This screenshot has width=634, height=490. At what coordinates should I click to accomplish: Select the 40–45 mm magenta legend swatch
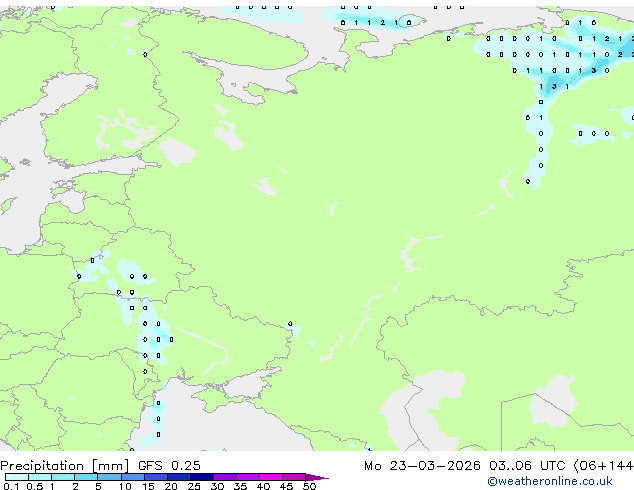tap(271, 477)
